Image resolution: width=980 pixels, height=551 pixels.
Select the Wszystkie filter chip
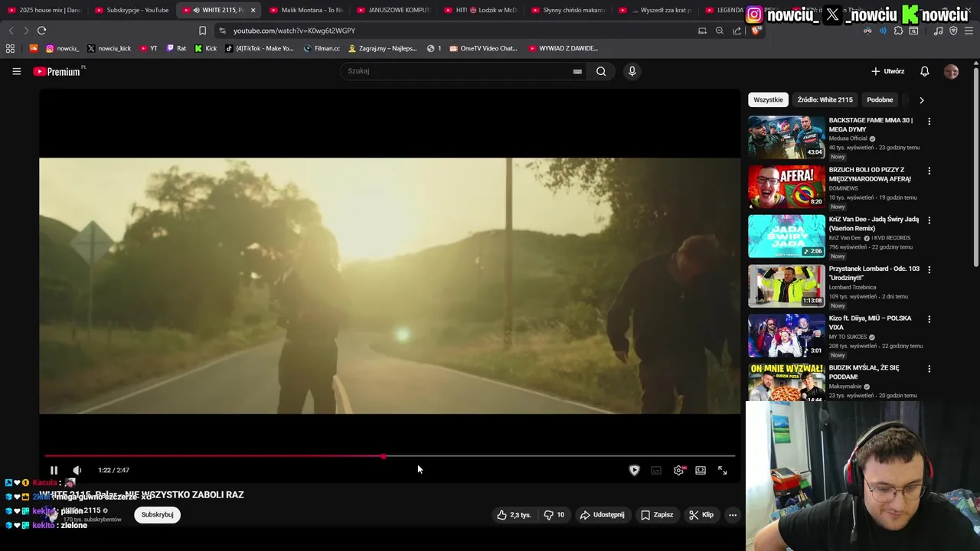coord(768,99)
